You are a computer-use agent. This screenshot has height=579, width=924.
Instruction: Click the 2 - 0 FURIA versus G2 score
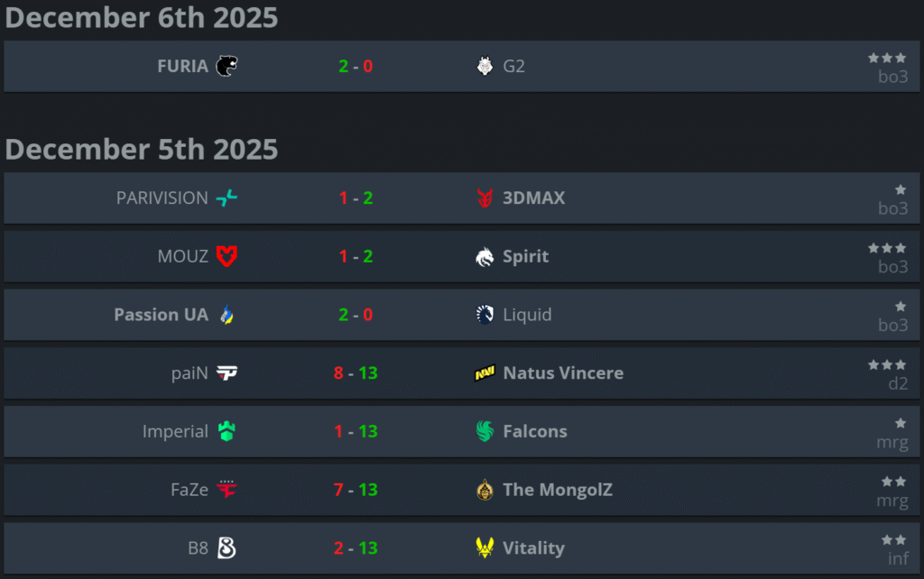[356, 66]
